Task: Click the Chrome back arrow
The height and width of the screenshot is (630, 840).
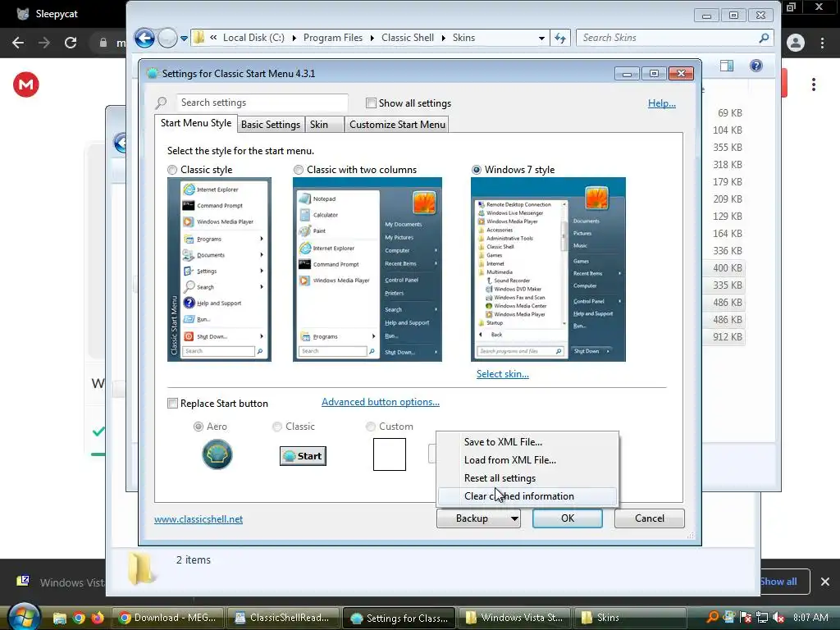Action: click(18, 43)
